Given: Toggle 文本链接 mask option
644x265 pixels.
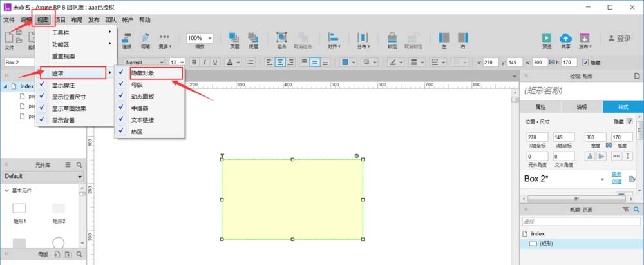Looking at the screenshot, I should click(x=149, y=120).
